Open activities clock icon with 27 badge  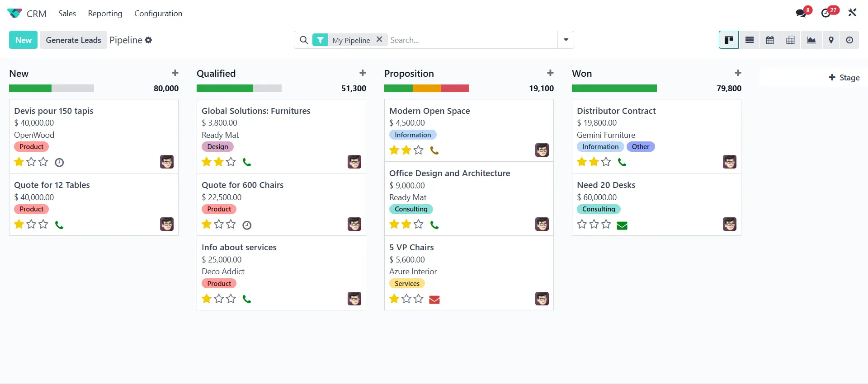click(826, 13)
